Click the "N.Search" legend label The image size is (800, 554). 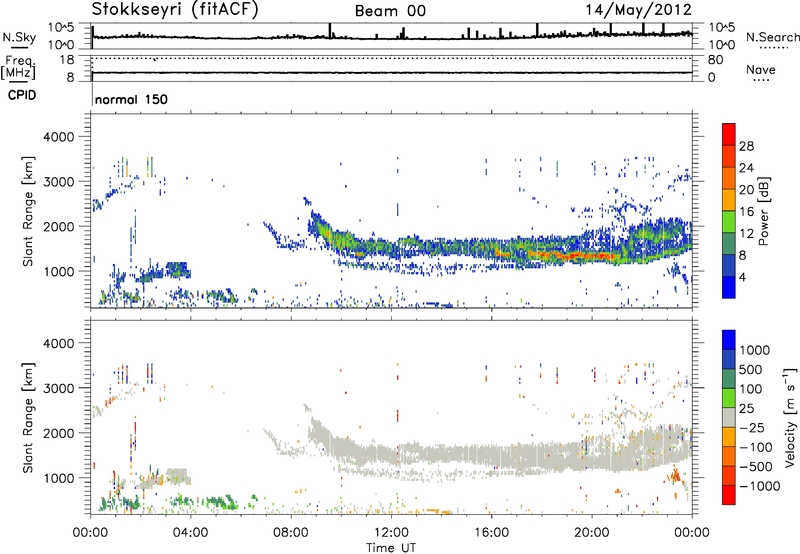click(772, 37)
